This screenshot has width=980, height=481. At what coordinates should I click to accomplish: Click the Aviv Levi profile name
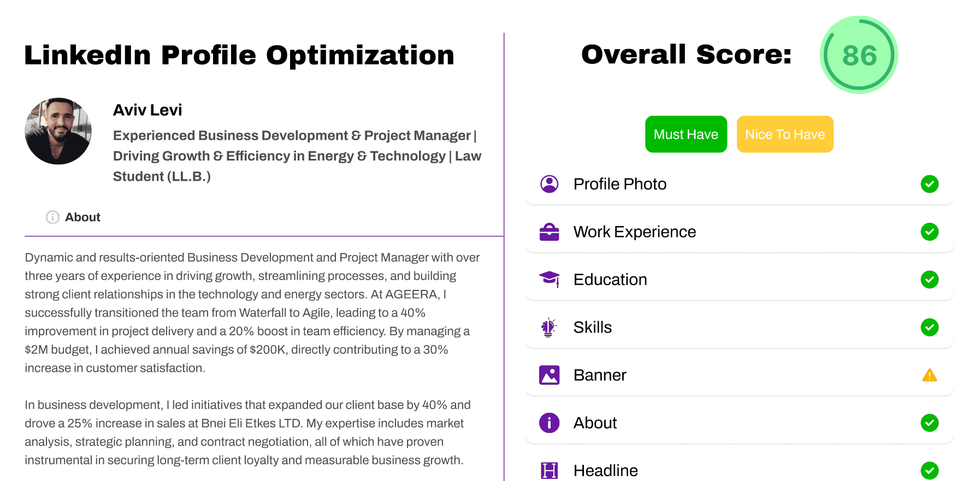[147, 110]
